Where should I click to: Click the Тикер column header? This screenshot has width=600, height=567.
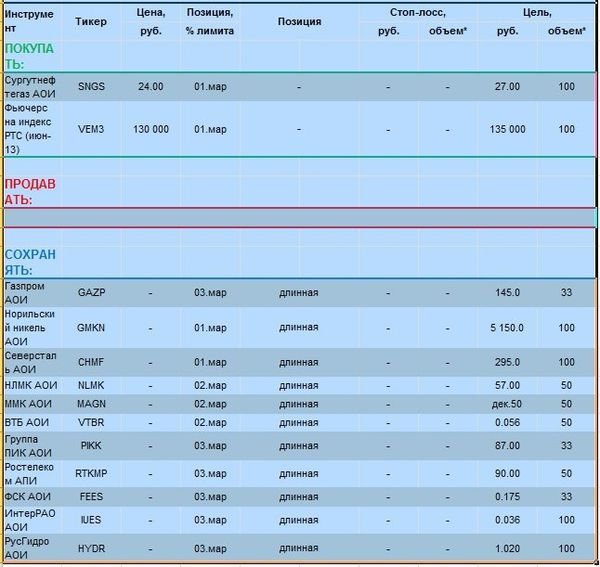click(91, 21)
